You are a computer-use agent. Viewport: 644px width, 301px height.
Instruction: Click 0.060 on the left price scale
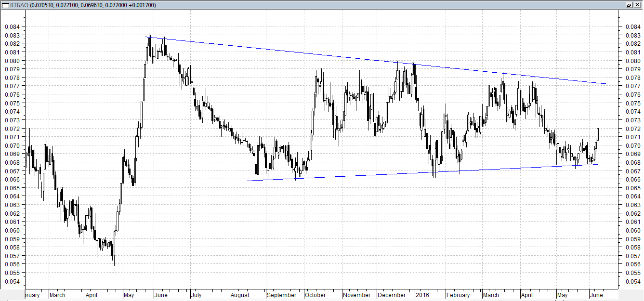coord(12,230)
